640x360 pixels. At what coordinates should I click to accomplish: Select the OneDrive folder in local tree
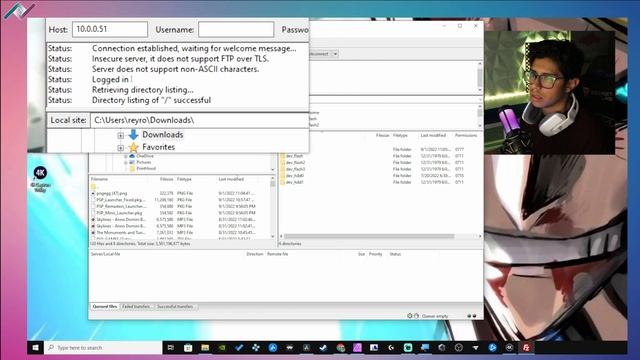(145, 156)
